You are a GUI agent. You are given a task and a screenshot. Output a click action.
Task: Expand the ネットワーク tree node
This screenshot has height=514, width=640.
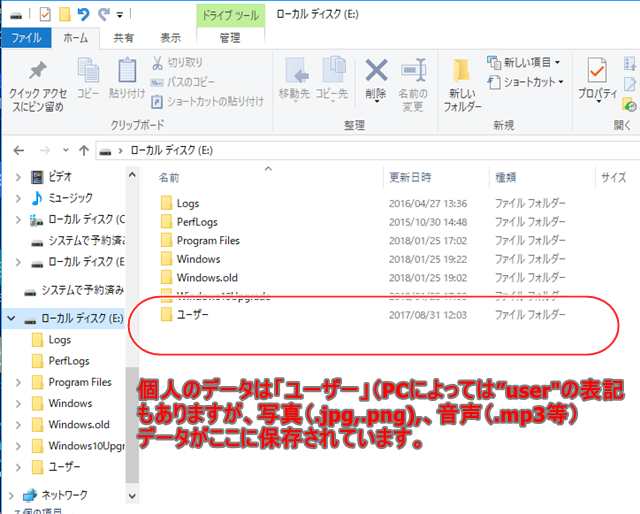pyautogui.click(x=11, y=495)
